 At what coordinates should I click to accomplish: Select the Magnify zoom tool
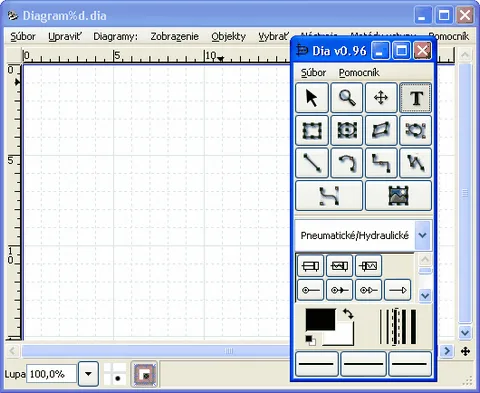point(347,98)
